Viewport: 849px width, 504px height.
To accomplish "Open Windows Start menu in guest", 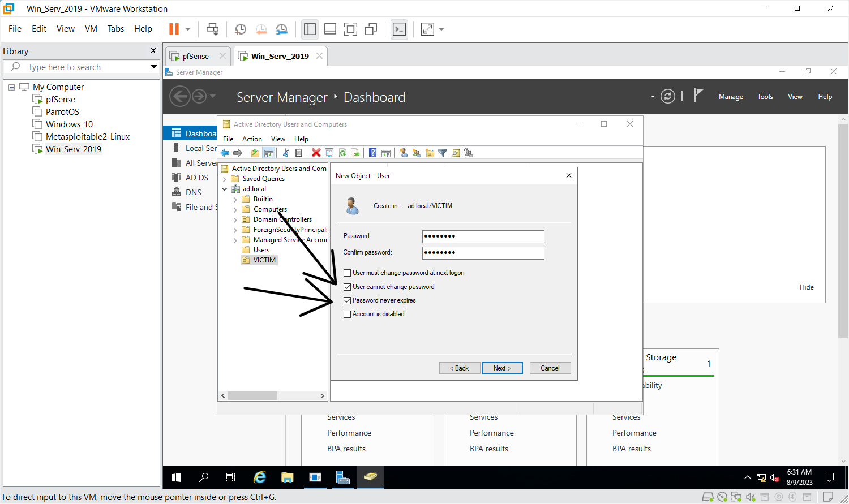I will tap(177, 477).
